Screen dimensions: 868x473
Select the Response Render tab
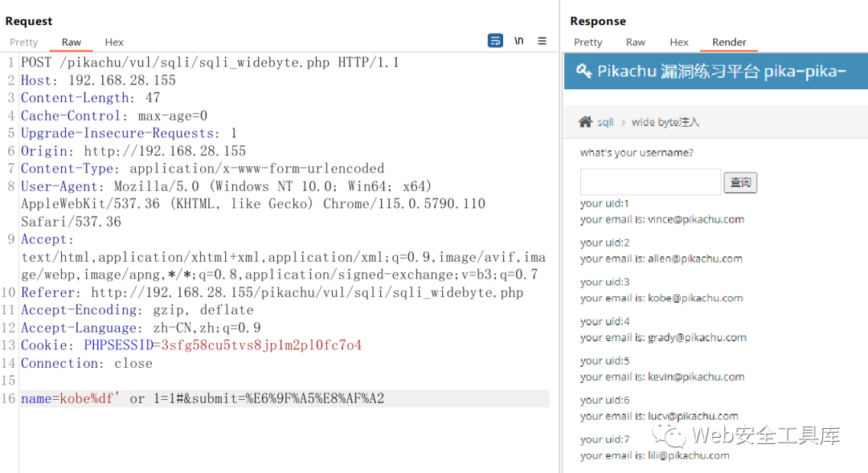[729, 42]
